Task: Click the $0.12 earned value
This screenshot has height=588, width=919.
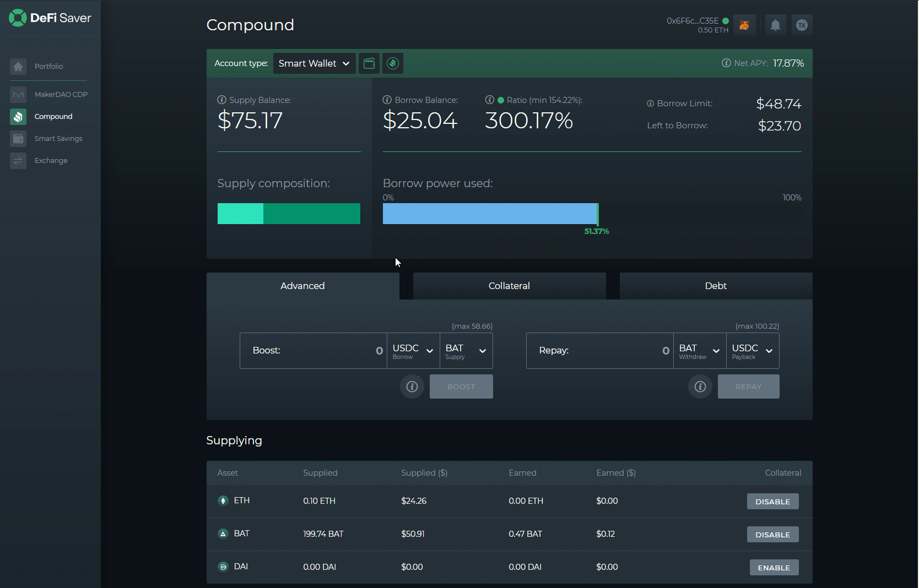Action: tap(606, 534)
